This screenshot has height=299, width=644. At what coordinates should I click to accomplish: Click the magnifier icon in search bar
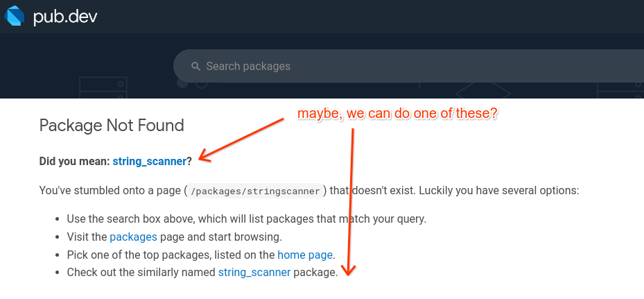[x=196, y=66]
